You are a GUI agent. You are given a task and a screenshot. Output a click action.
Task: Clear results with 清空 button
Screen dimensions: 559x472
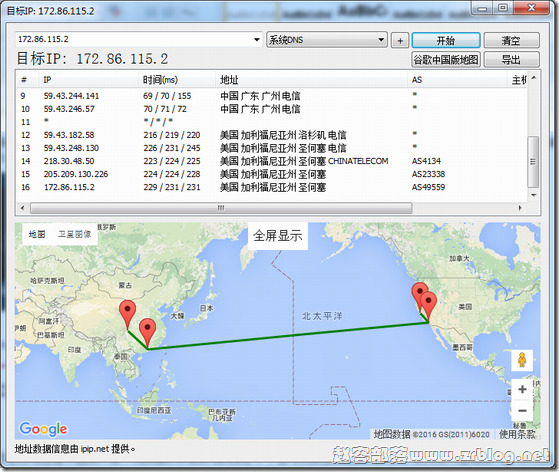click(x=511, y=40)
